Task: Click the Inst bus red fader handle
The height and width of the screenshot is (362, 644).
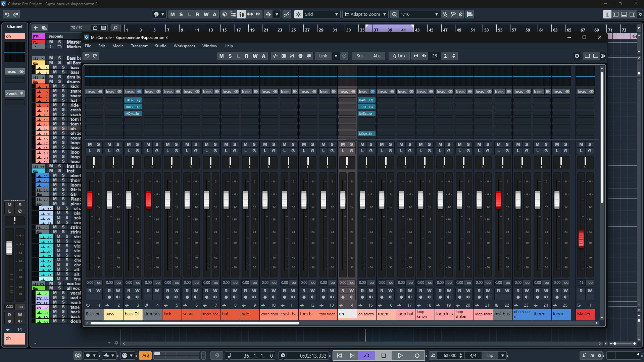Action: [499, 200]
